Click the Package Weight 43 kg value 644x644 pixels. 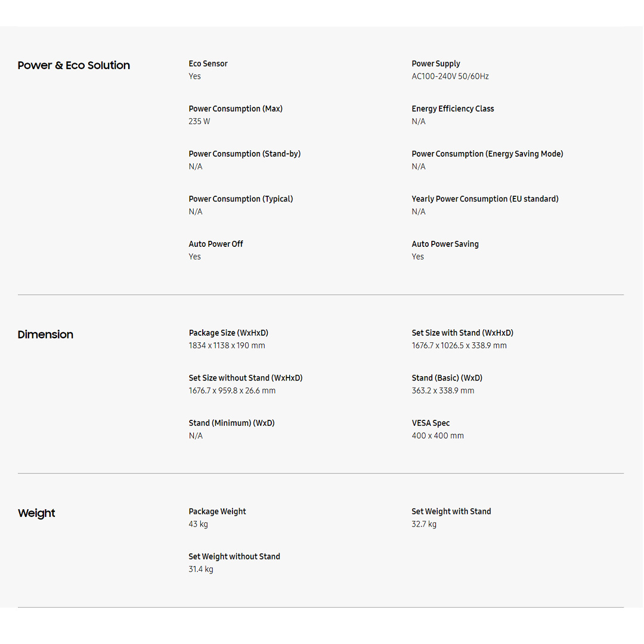point(199,525)
